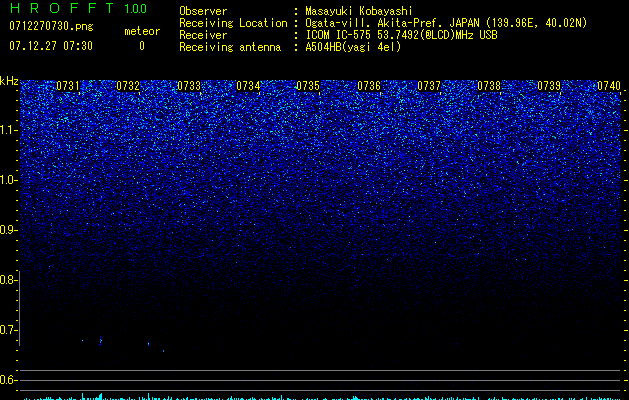Click the 0736 time marker
The height and width of the screenshot is (400, 629).
coord(369,86)
